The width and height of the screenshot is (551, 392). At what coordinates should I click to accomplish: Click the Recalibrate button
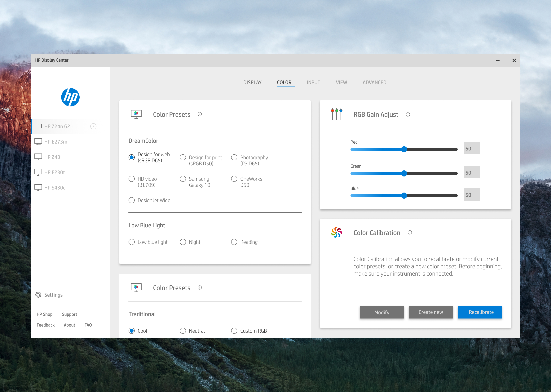480,312
